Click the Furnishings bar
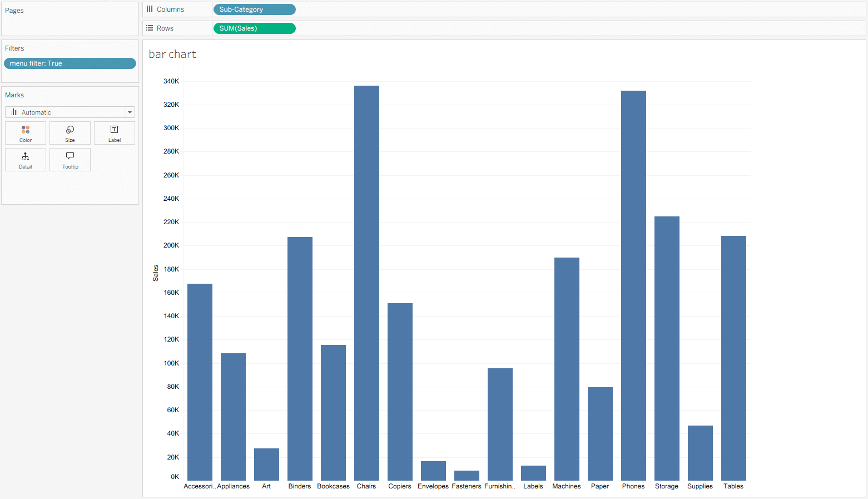The height and width of the screenshot is (499, 868). 500,424
